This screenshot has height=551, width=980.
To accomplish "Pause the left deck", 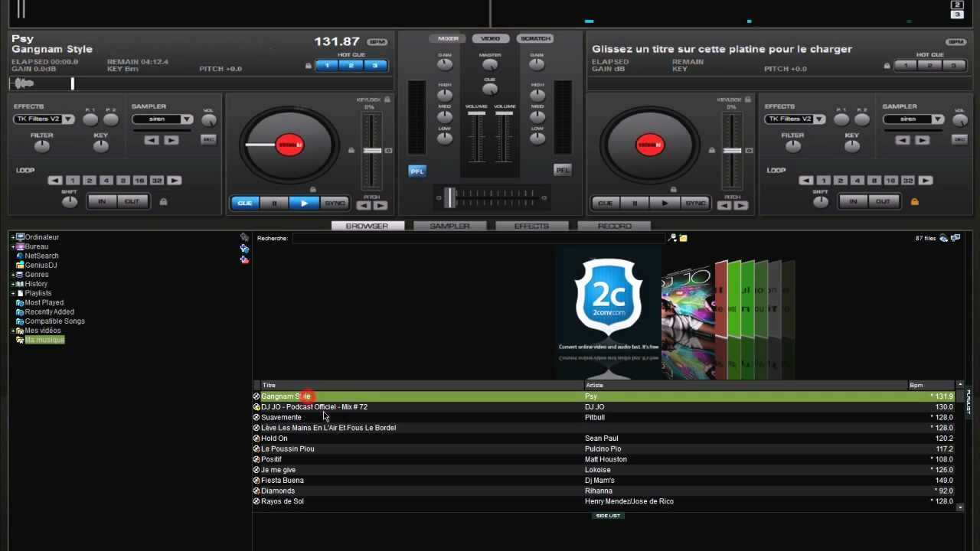I will 274,203.
